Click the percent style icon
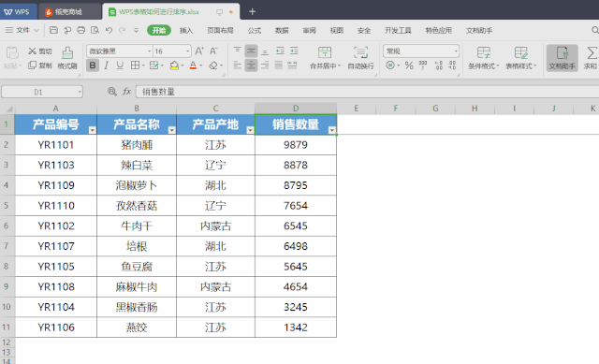 (409, 66)
